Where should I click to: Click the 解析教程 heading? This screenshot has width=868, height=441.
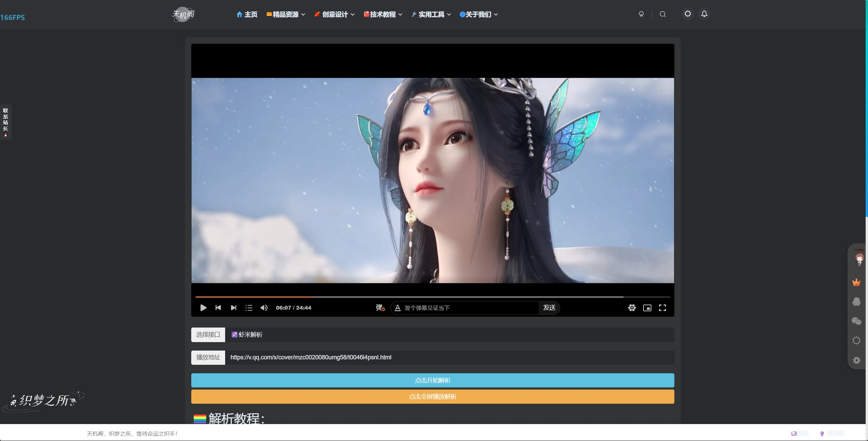[x=229, y=418]
